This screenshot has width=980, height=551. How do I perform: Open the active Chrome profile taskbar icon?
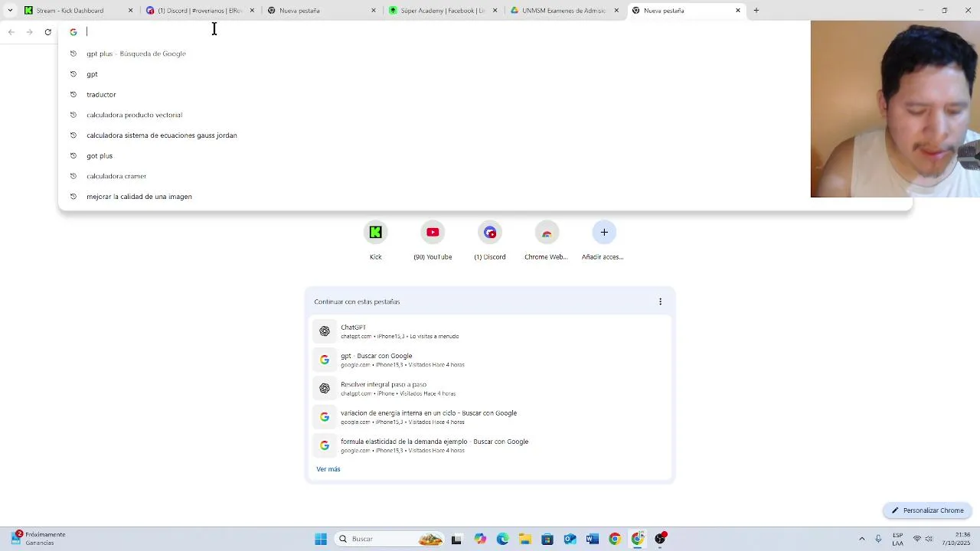[x=637, y=539]
